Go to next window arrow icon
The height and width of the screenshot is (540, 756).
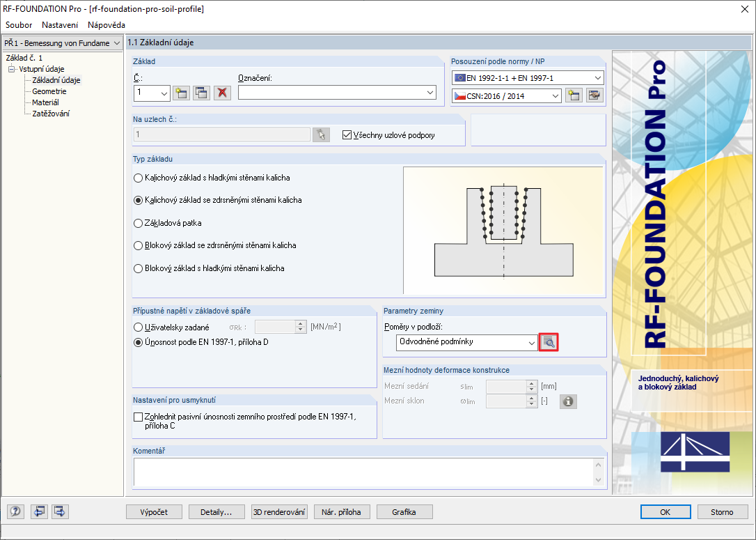coord(61,511)
